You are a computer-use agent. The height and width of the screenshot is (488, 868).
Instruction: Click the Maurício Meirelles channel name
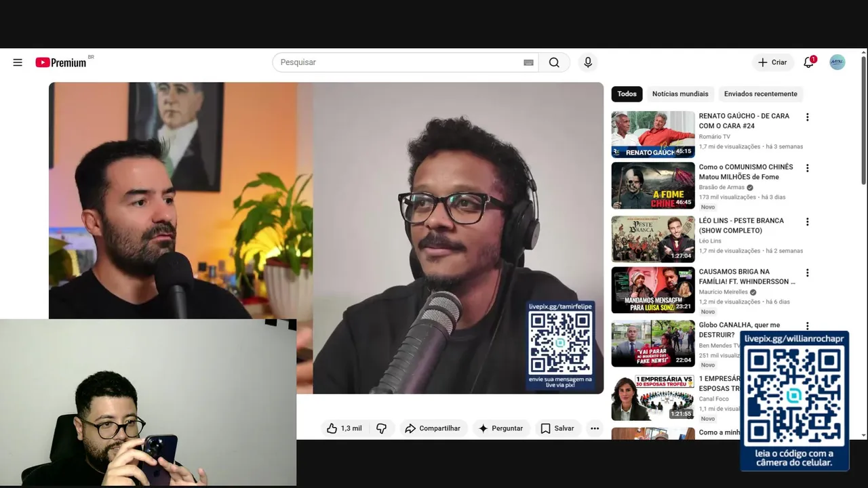pos(724,292)
